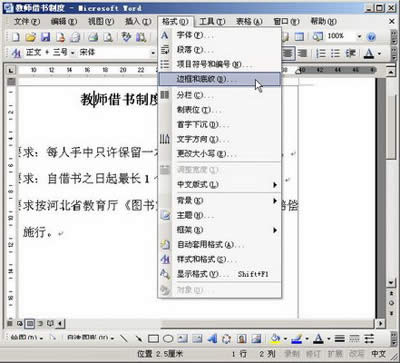Click the 教师借书制度 title text in document
The height and width of the screenshot is (363, 400).
pos(119,99)
